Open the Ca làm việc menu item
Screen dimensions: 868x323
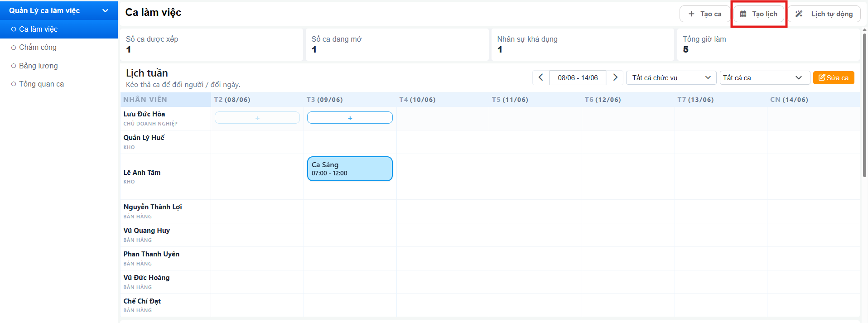tap(59, 29)
